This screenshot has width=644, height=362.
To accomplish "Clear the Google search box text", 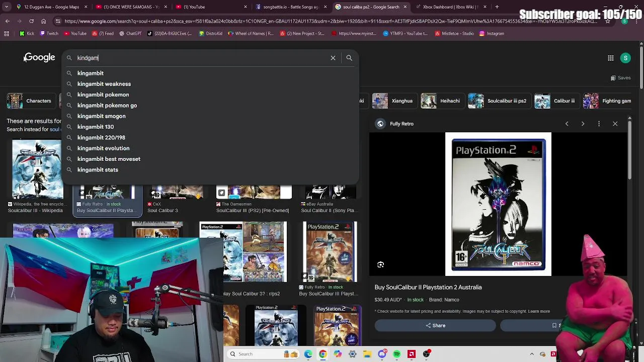I will tap(333, 58).
